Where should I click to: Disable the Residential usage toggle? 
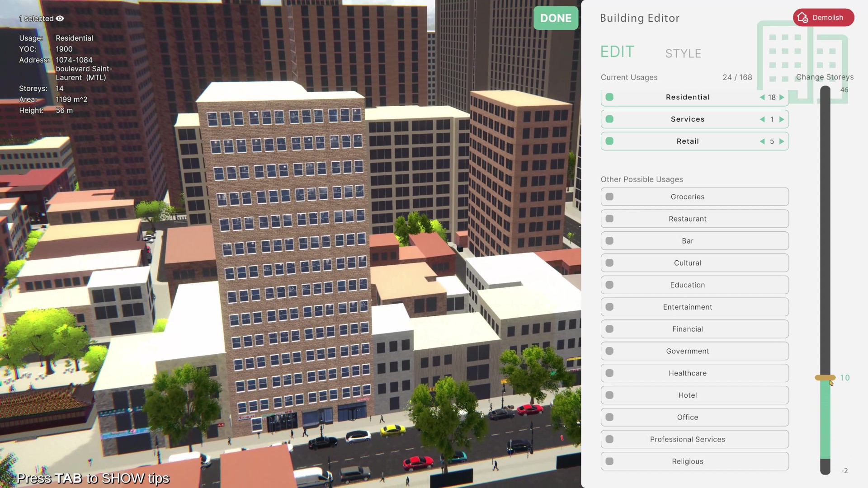pyautogui.click(x=609, y=97)
